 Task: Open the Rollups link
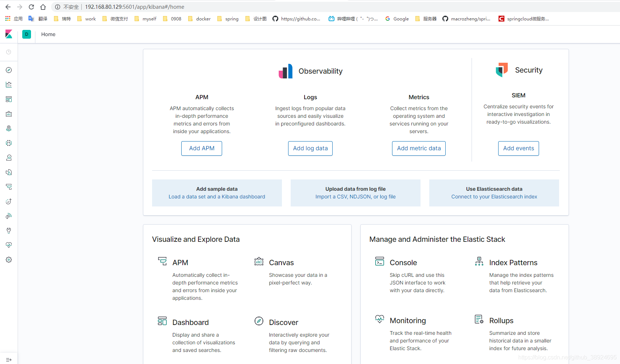click(501, 321)
